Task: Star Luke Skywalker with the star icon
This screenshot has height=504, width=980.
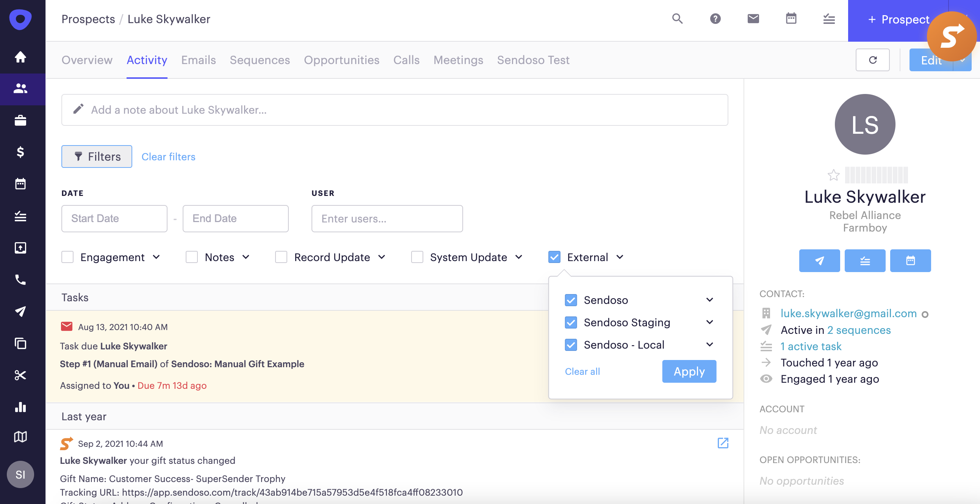Action: click(833, 175)
